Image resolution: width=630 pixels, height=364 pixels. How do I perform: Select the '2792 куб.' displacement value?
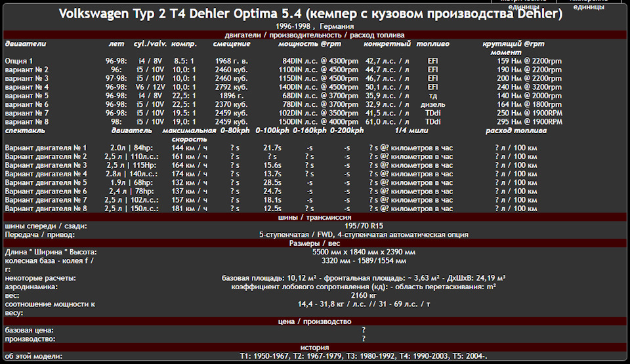point(232,87)
